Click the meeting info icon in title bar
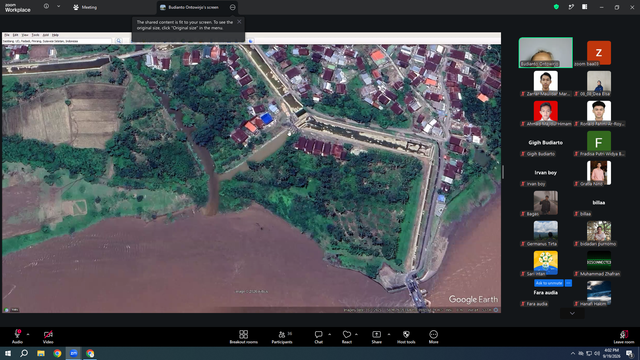 tap(46, 6)
